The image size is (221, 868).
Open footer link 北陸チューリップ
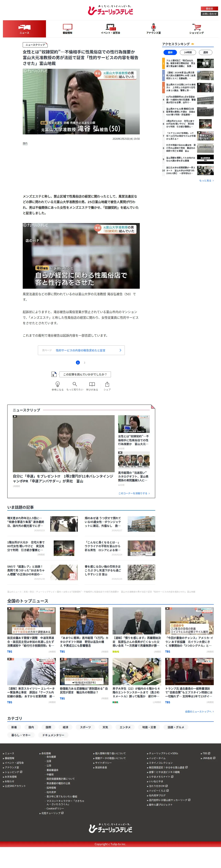(52, 813)
